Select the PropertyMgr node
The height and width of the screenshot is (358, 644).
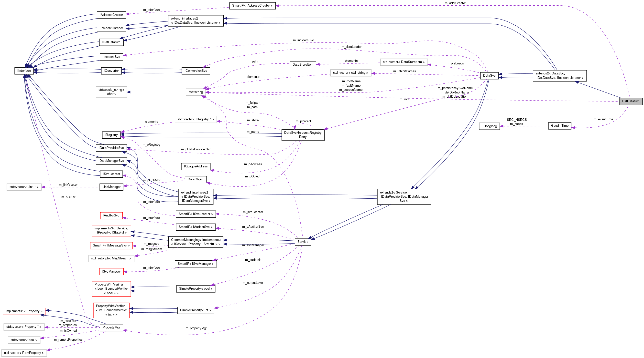coord(111,327)
